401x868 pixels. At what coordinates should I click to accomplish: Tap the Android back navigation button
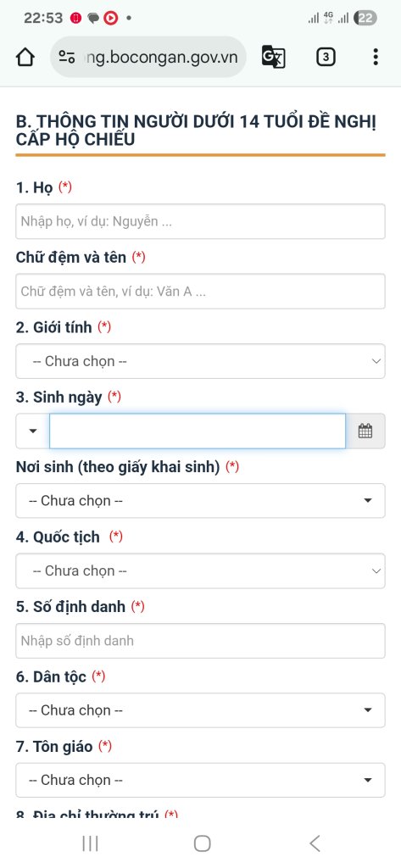(315, 843)
